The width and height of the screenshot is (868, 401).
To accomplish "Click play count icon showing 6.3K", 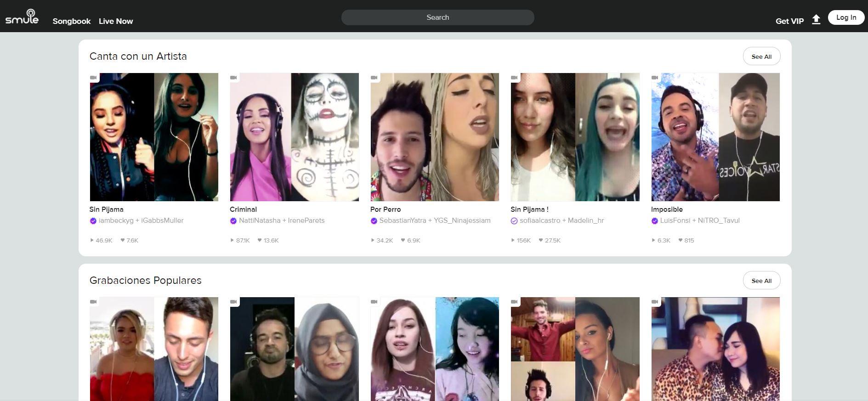I will click(x=653, y=240).
